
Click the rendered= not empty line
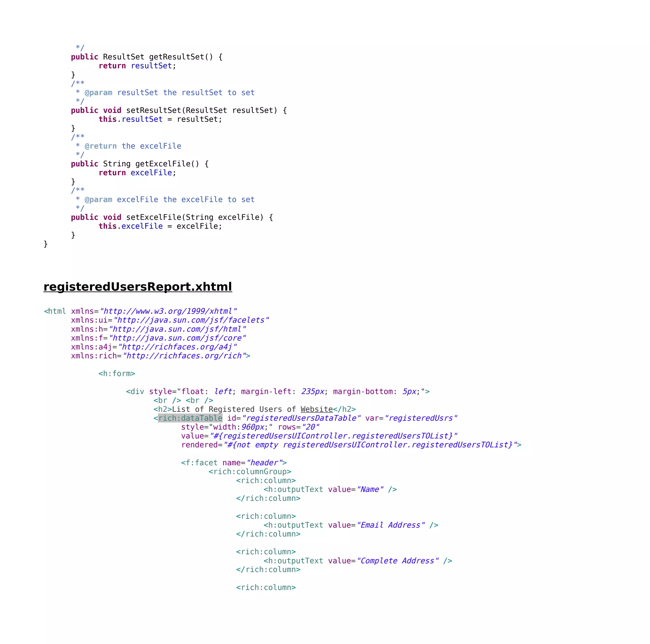[x=351, y=445]
